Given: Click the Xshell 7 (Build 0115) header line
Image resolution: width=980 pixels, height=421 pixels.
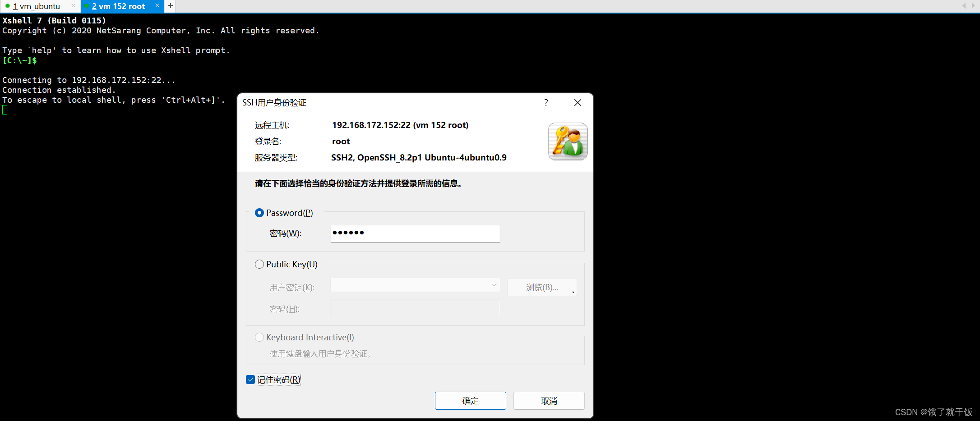Looking at the screenshot, I should (x=54, y=21).
